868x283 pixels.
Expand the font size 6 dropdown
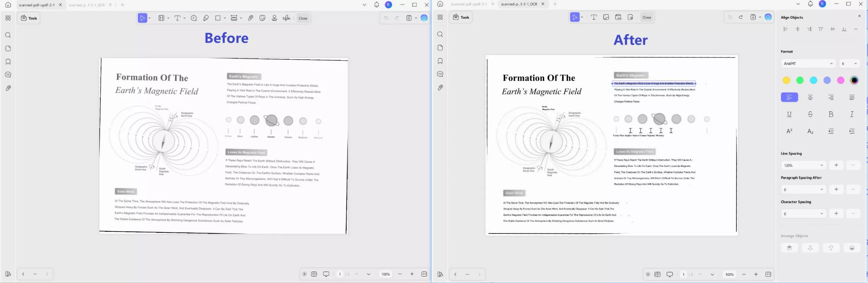[x=849, y=63]
